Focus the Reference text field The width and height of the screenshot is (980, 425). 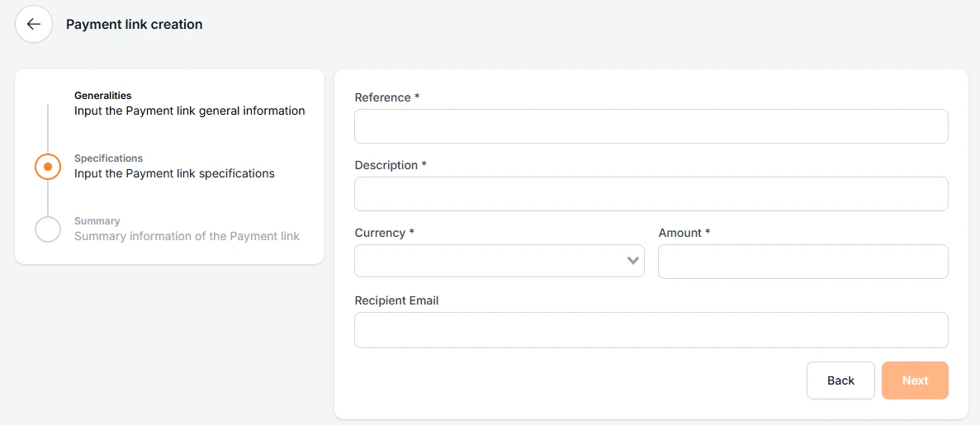tap(651, 126)
